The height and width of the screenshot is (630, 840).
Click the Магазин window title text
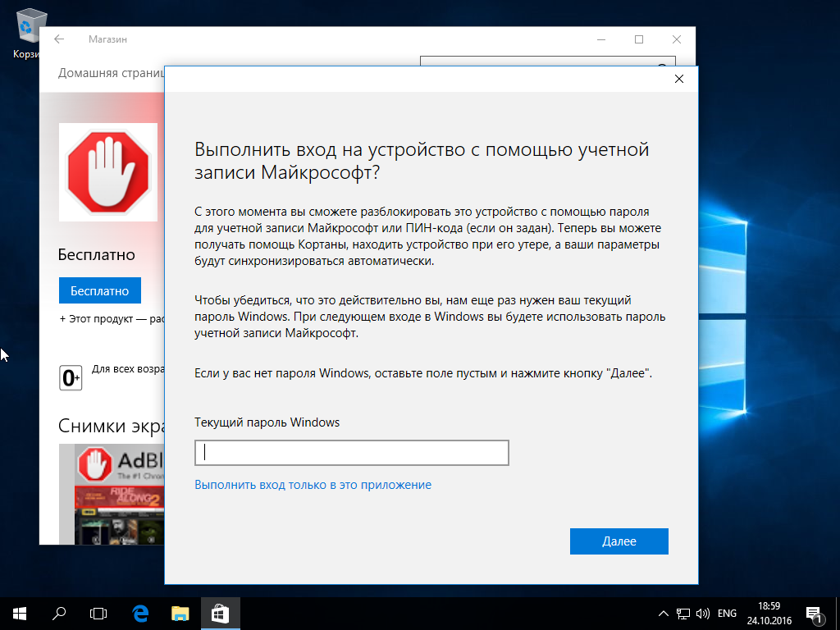coord(107,39)
